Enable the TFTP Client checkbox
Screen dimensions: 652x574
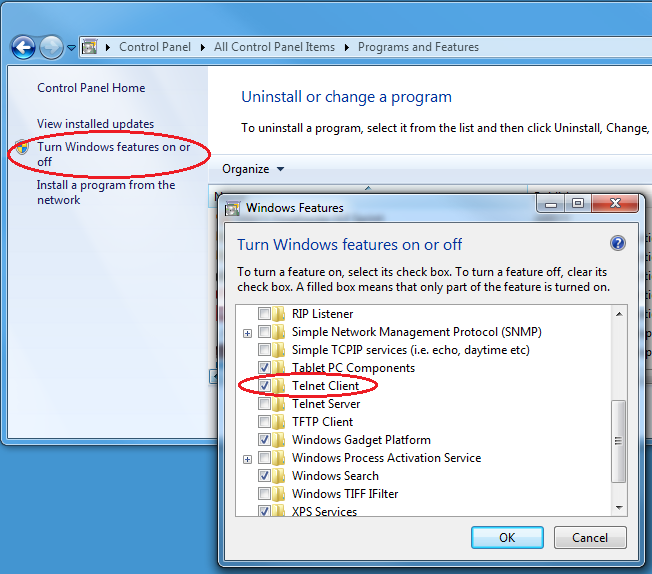click(x=264, y=421)
